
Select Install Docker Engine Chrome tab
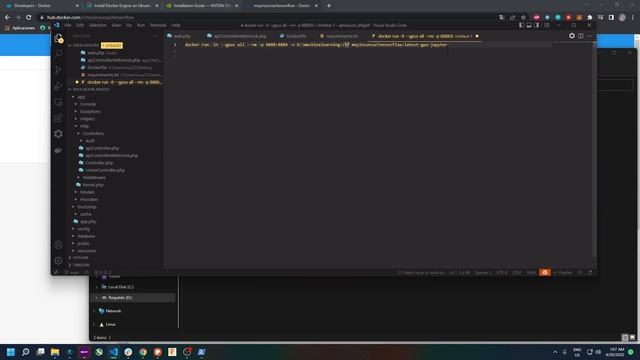[x=122, y=6]
